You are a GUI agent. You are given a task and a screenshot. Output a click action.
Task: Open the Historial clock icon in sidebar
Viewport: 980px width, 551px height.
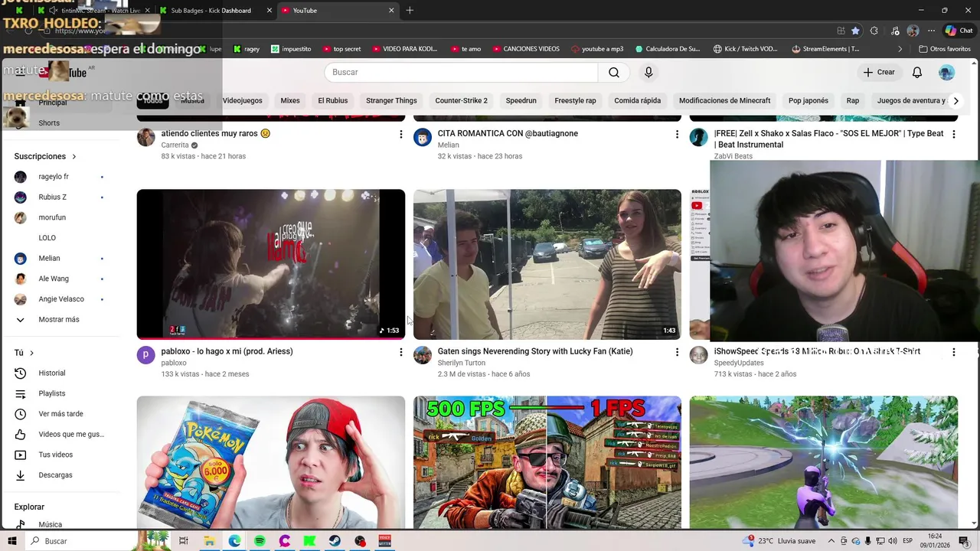[21, 373]
